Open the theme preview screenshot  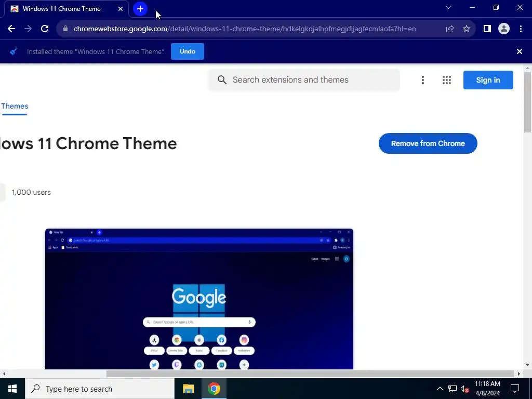[199, 299]
